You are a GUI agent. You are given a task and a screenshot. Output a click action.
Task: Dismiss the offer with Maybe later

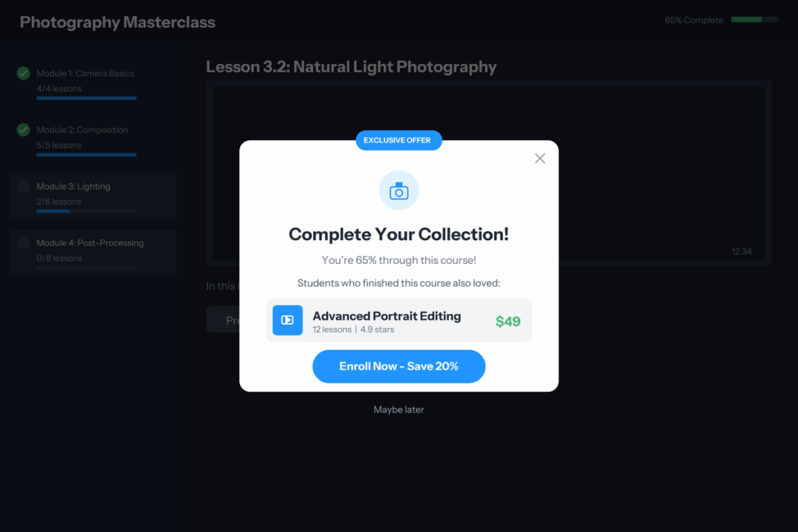coord(399,410)
